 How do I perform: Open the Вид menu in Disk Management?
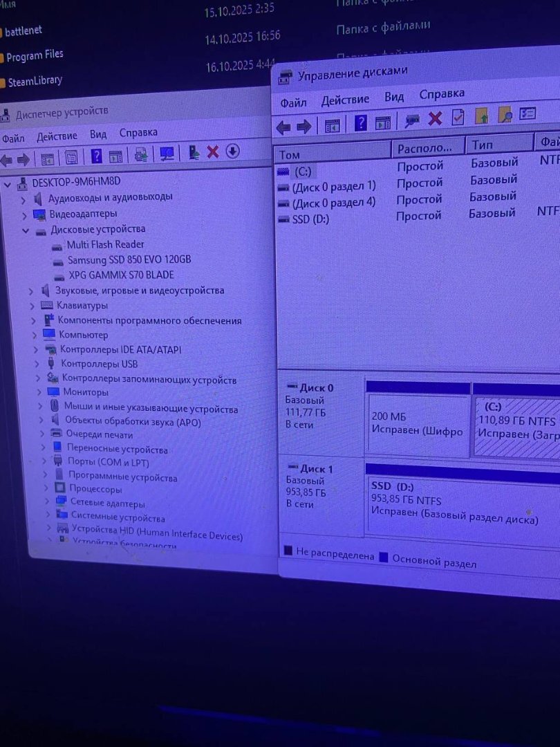click(394, 97)
